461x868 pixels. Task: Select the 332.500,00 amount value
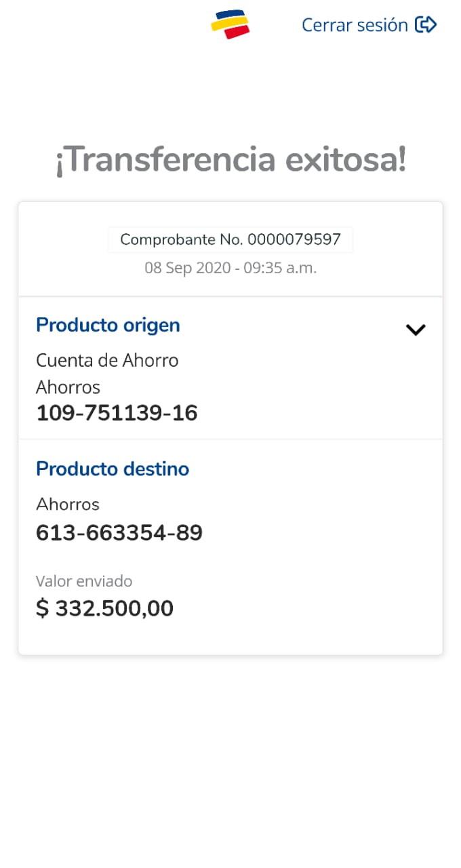[114, 609]
